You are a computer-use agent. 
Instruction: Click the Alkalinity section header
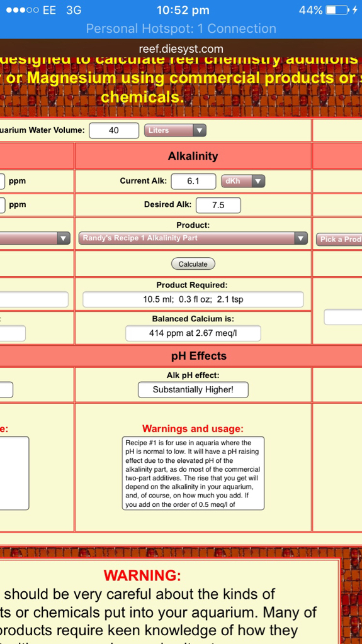click(193, 156)
